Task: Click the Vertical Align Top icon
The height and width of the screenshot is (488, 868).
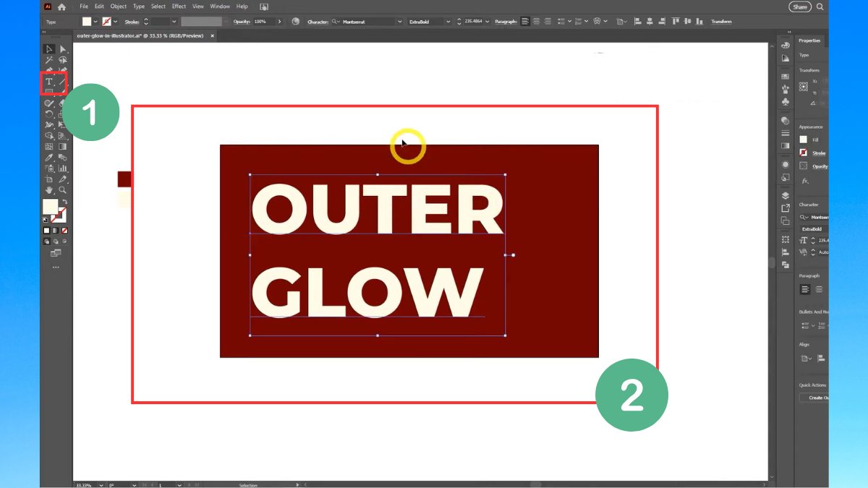Action: [x=676, y=22]
